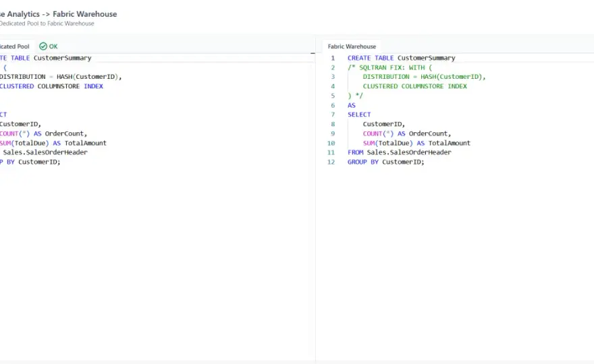The width and height of the screenshot is (594, 364).
Task: Click the green OK checkmark status icon
Action: 43,46
